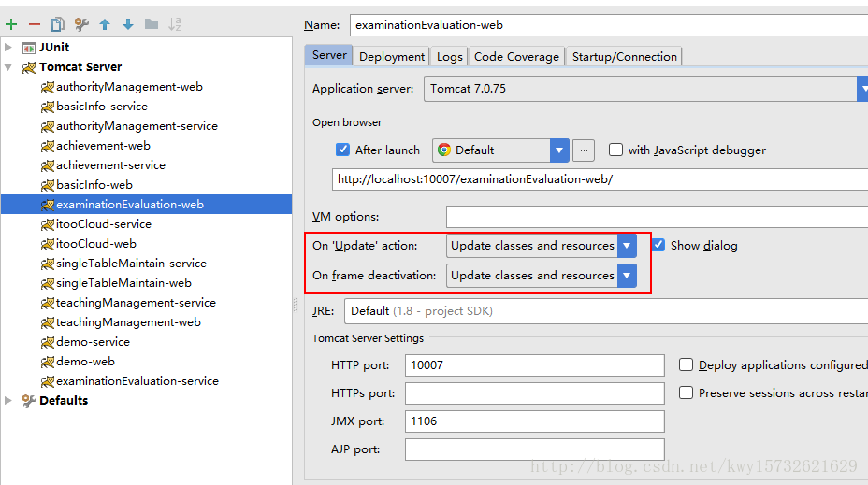This screenshot has width=868, height=485.
Task: Move configuration up arrow icon
Action: [x=105, y=24]
